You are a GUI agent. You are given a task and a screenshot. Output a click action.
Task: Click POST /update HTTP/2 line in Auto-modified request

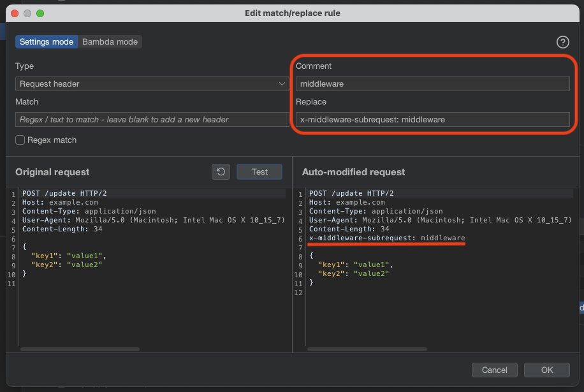[x=351, y=193]
